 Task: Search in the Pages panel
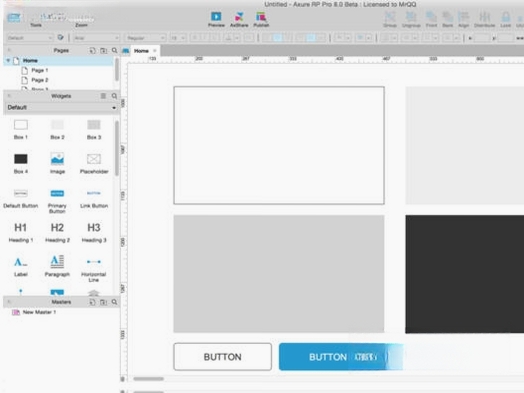coord(114,50)
